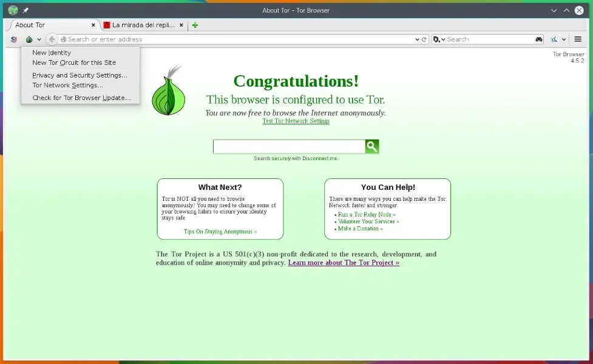Close the La mirada del repli... tab
The image size is (593, 364).
pos(181,25)
